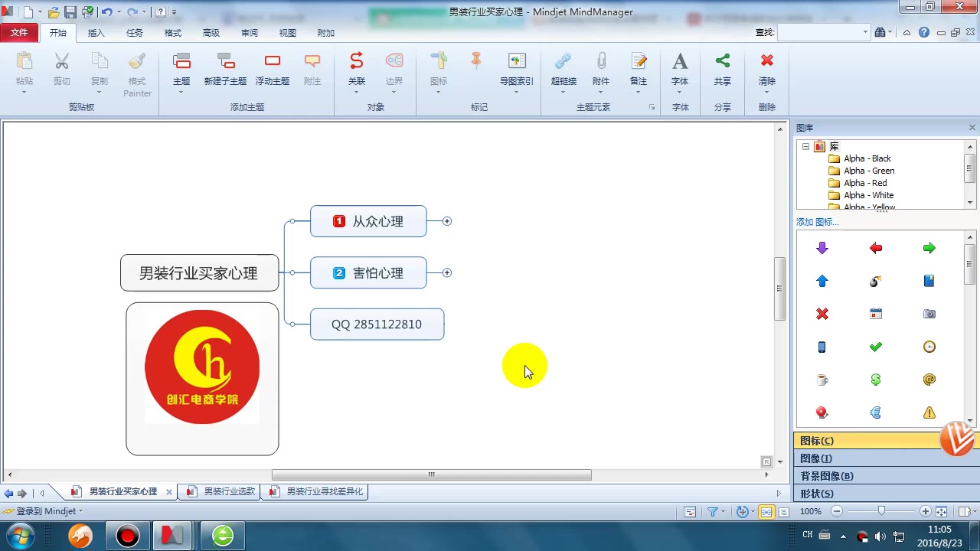Click the 超链接 hyperlink icon
Viewport: 980px width, 551px height.
(x=563, y=61)
